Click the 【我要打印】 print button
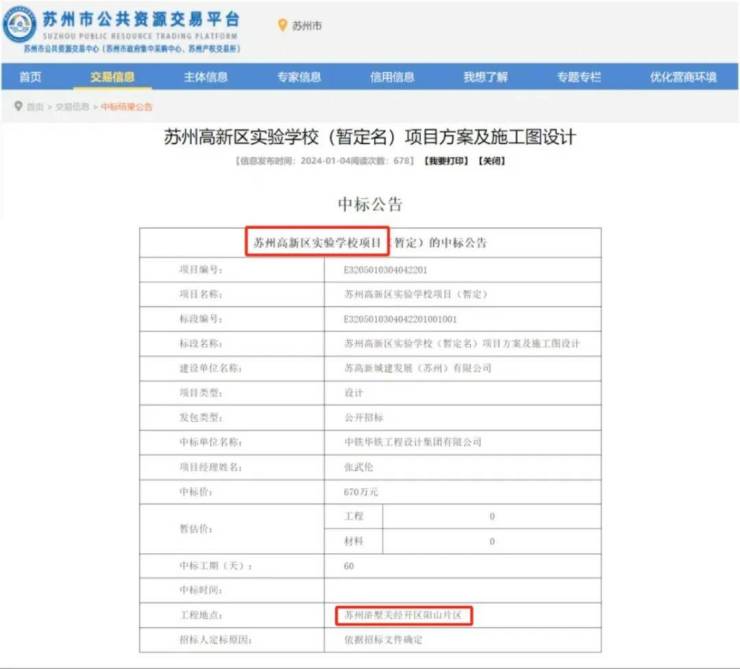 446,161
